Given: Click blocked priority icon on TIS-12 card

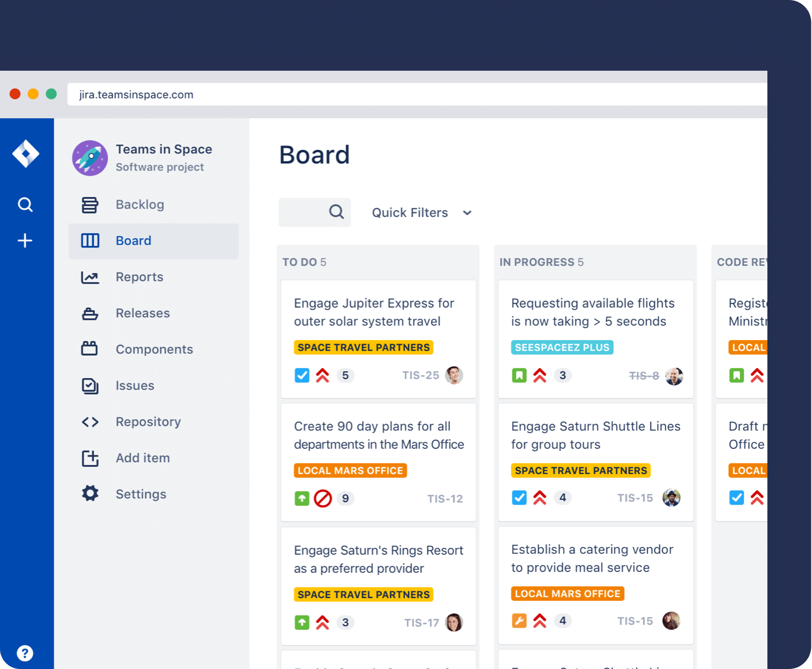Looking at the screenshot, I should [x=323, y=498].
